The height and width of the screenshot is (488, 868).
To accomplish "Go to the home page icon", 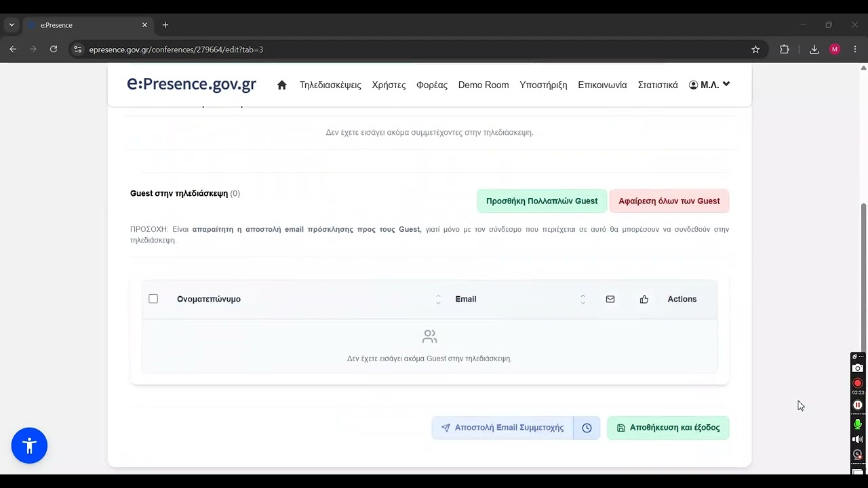I will (x=282, y=85).
